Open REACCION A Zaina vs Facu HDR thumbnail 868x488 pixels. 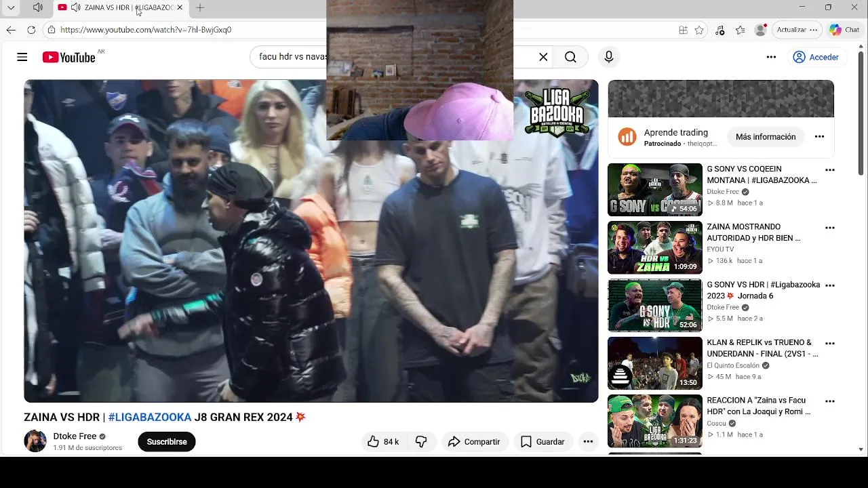coord(655,421)
